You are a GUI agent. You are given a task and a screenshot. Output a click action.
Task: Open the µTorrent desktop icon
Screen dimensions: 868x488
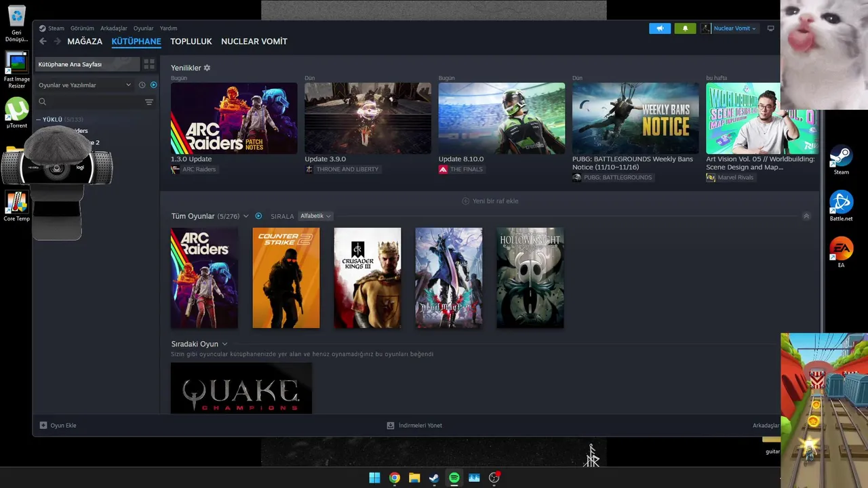(x=16, y=113)
